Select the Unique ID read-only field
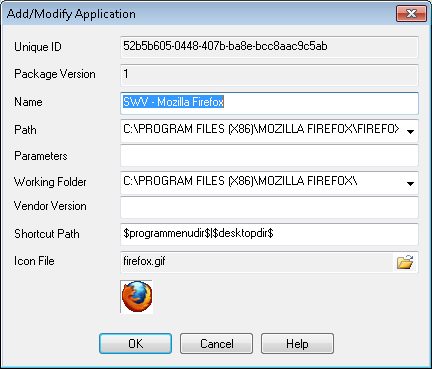Viewport: 432px width, 369px height. click(x=269, y=47)
